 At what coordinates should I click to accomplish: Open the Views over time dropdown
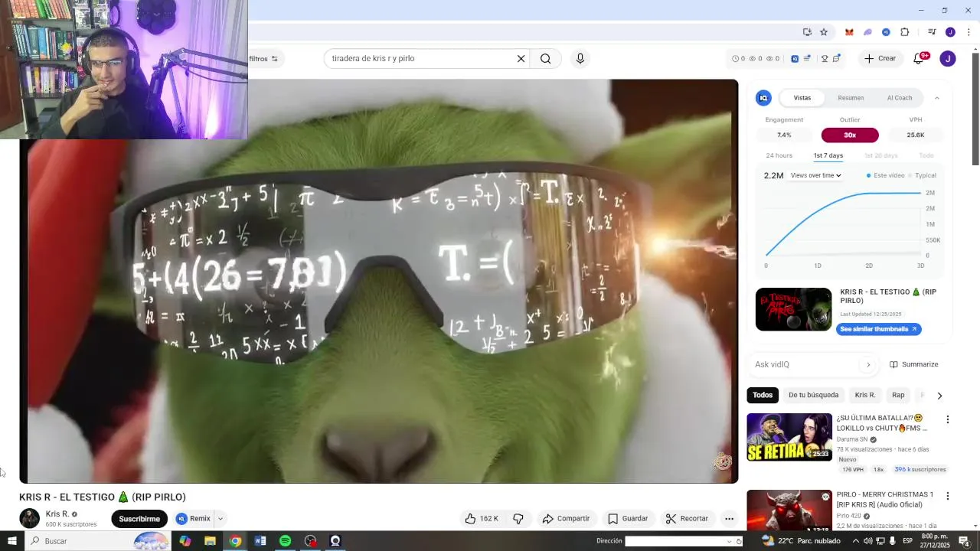coord(815,175)
